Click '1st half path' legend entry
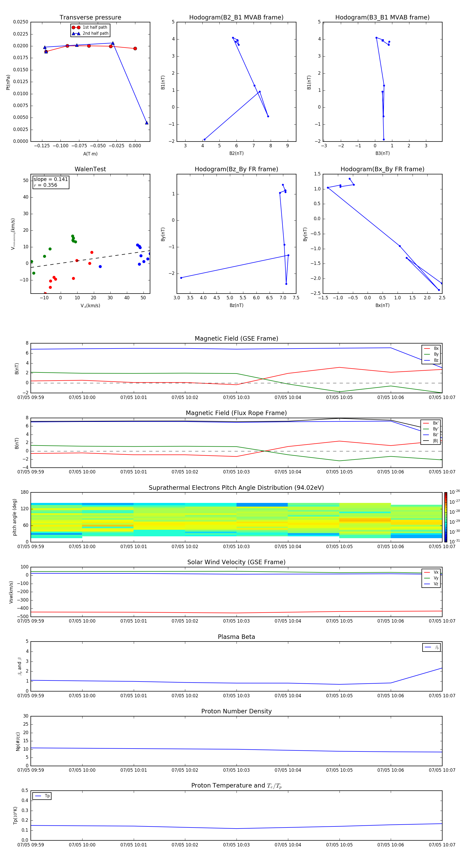This screenshot has width=473, height=868. pos(90,27)
